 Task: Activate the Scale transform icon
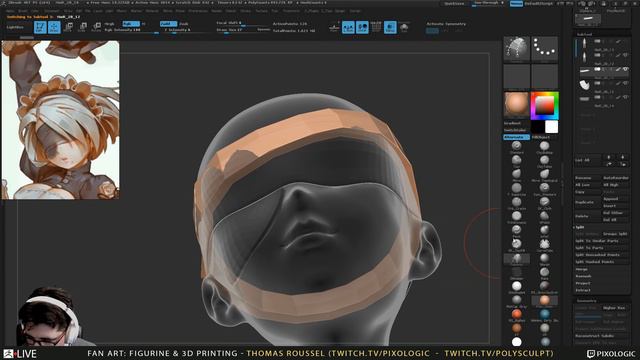(82, 27)
